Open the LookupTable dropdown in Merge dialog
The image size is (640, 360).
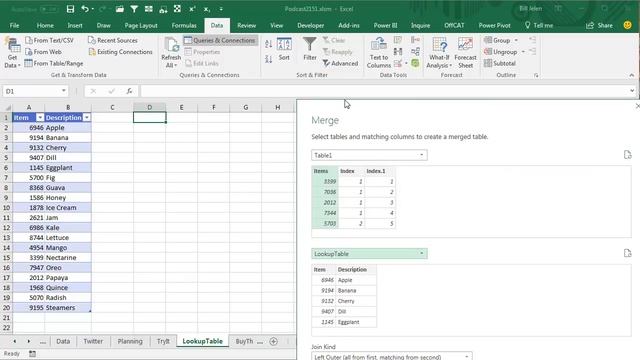(369, 253)
